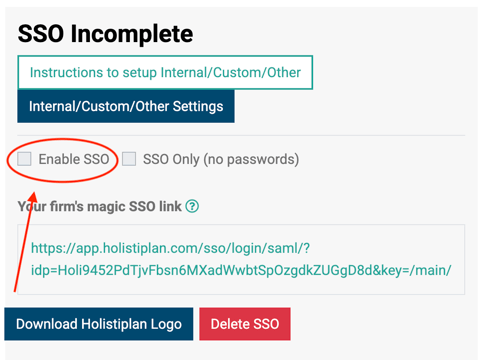This screenshot has height=360, width=483.
Task: Open Internal/Custom/Other Settings
Action: pyautogui.click(x=126, y=106)
